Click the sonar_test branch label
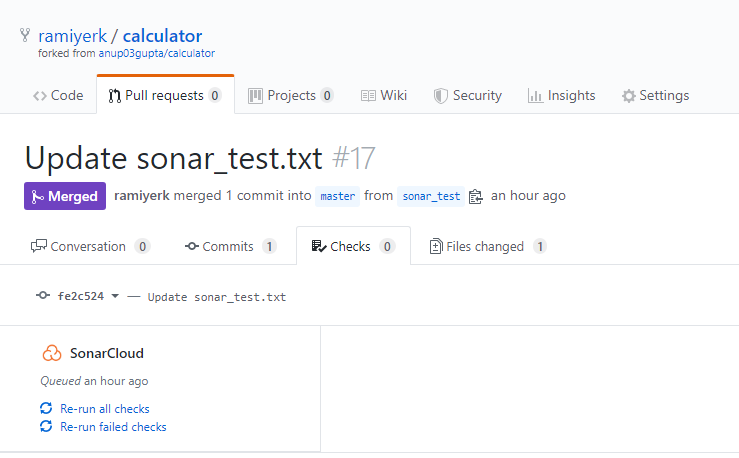The width and height of the screenshot is (739, 458). [x=431, y=196]
